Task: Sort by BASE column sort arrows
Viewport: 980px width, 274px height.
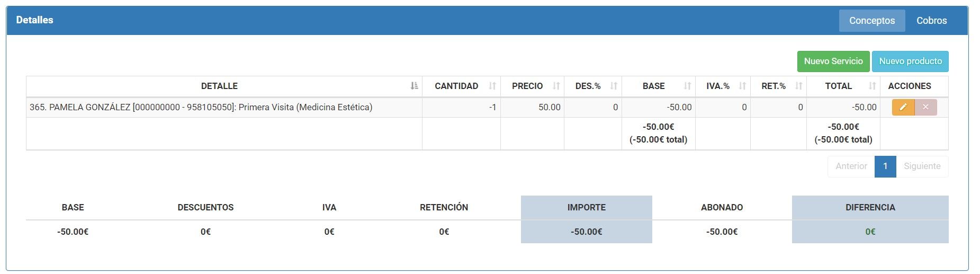Action: pyautogui.click(x=687, y=86)
